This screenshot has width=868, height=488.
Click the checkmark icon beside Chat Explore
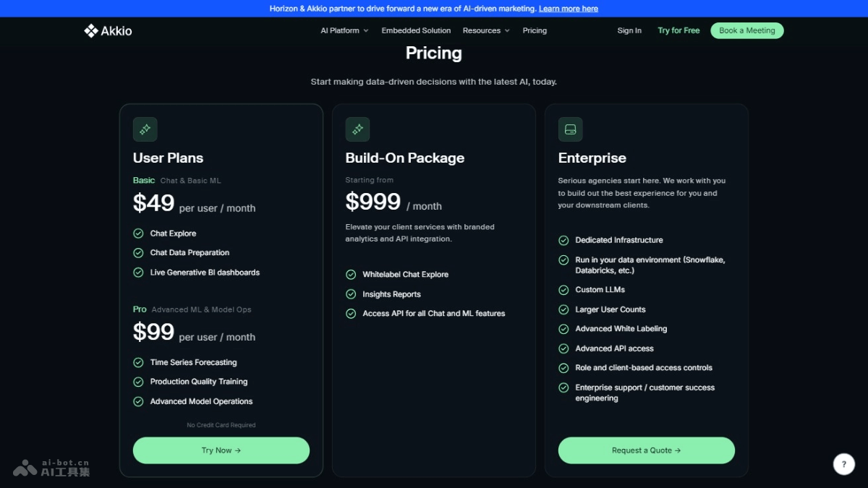(x=138, y=234)
